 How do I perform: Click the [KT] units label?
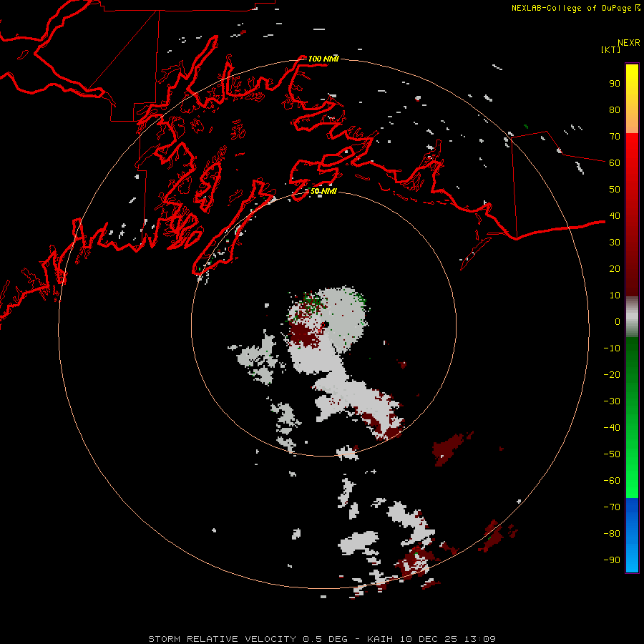tap(611, 49)
